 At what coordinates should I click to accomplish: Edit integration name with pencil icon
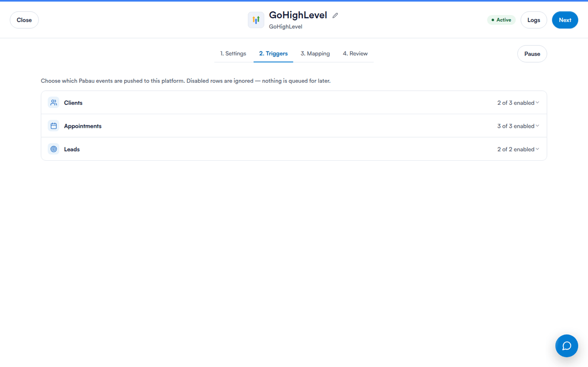click(x=335, y=16)
